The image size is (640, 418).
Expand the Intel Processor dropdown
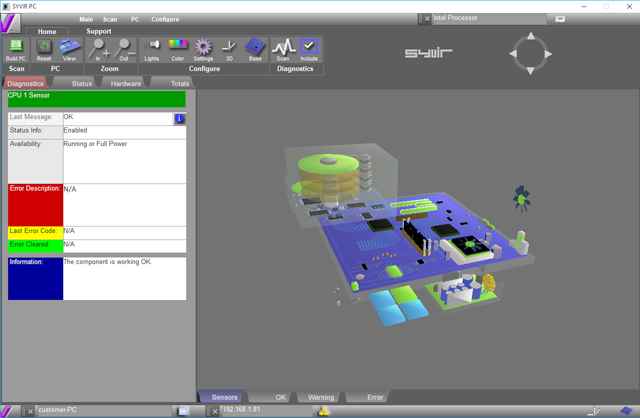[x=560, y=18]
